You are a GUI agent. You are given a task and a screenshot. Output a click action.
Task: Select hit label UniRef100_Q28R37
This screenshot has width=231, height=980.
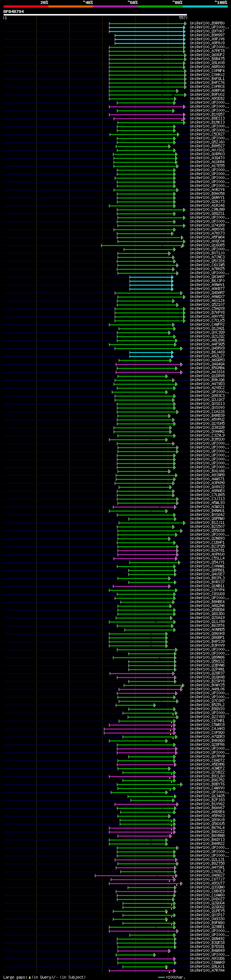pyautogui.click(x=208, y=673)
